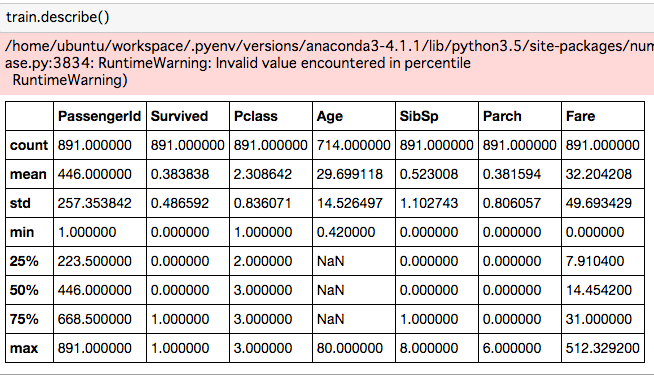
Task: Select the Age column header
Action: [x=330, y=116]
